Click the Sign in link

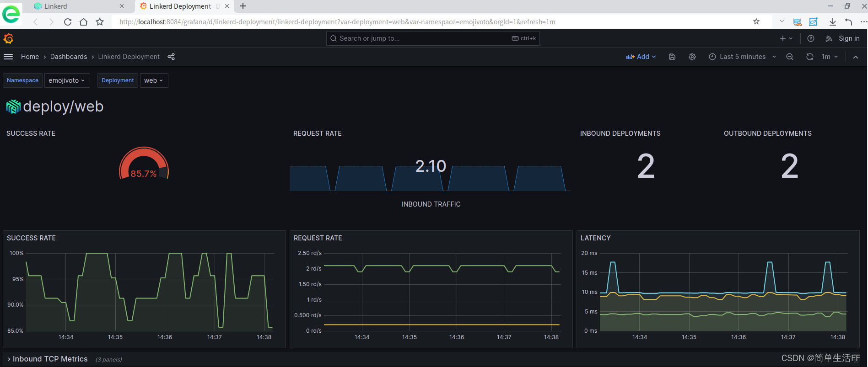point(849,38)
